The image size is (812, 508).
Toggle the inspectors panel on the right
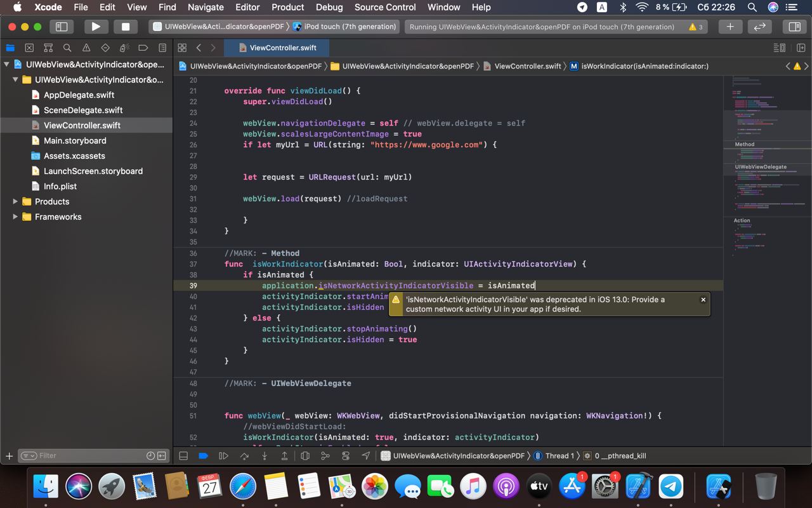tap(794, 27)
